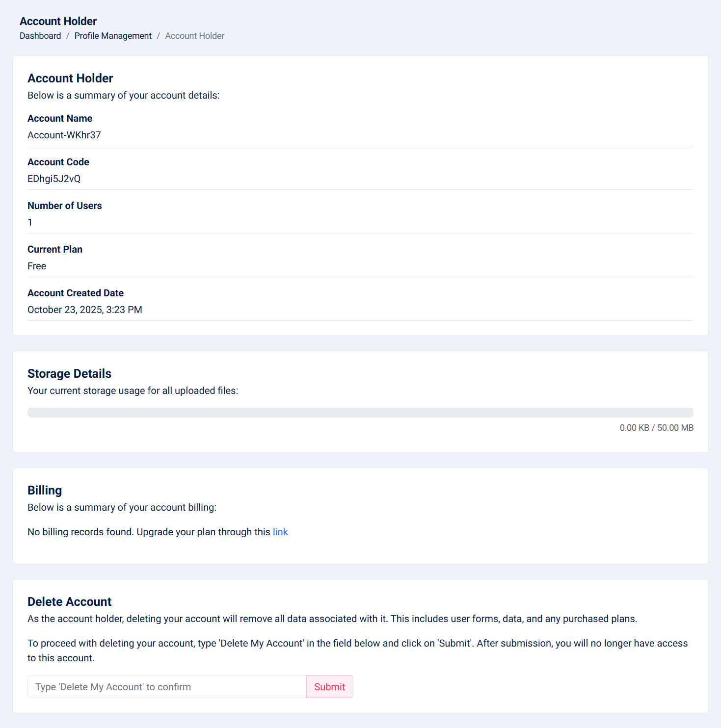Click the Billing section heading
The width and height of the screenshot is (721, 728).
point(45,491)
